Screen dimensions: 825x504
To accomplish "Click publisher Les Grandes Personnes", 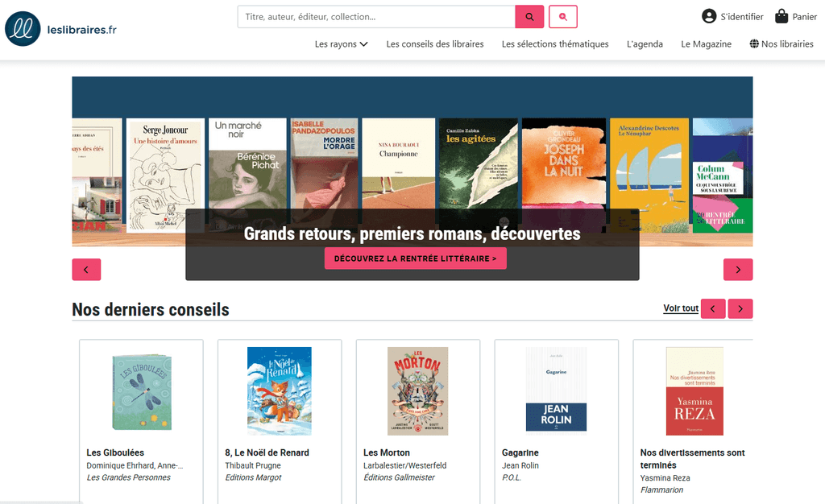I will (x=128, y=477).
